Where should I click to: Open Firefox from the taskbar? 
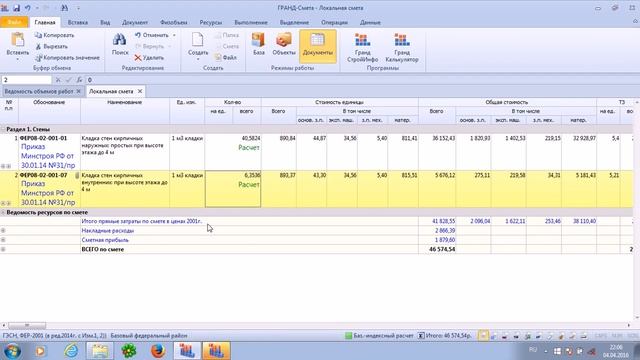(x=158, y=351)
